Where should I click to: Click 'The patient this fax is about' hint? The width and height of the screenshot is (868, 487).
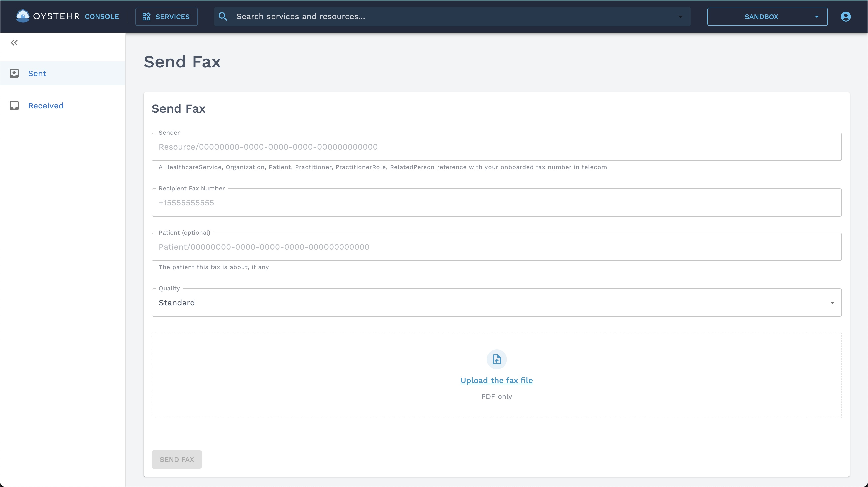click(x=214, y=267)
